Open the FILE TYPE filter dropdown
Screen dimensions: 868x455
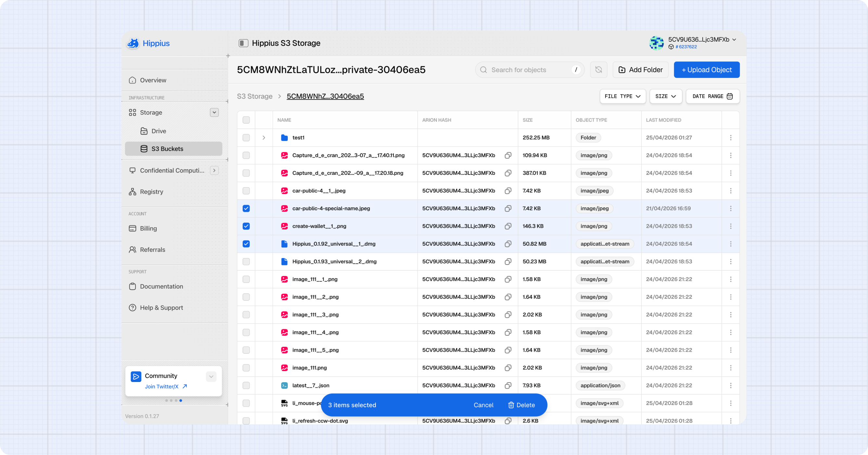tap(622, 97)
